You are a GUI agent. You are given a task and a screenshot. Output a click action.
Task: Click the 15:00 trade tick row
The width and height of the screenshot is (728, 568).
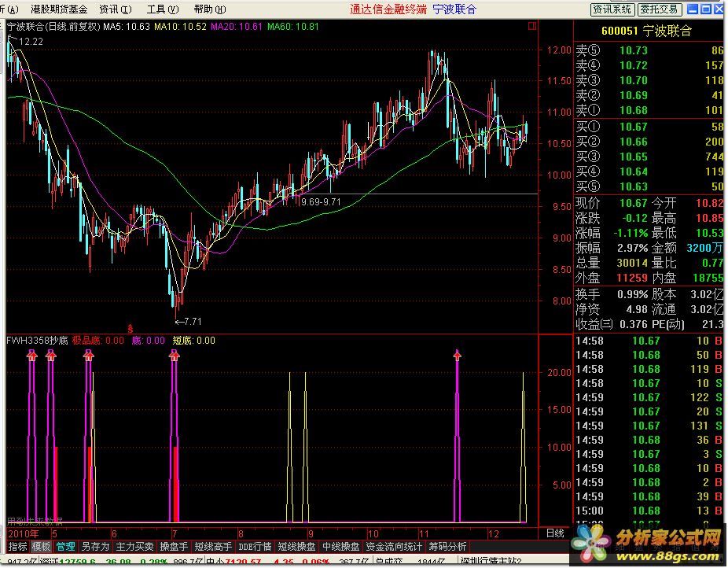pyautogui.click(x=649, y=511)
